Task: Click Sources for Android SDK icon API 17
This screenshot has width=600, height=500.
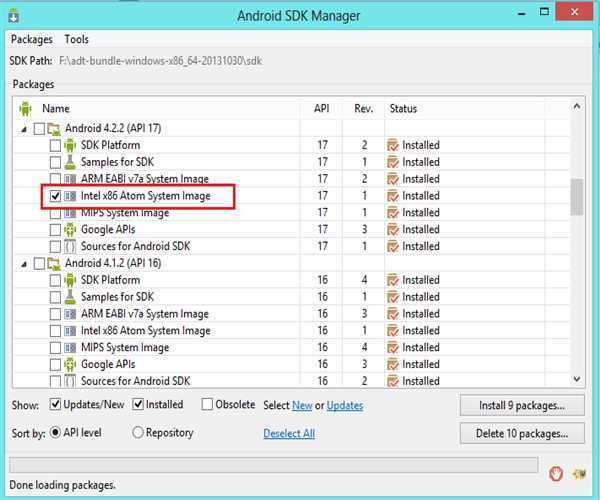Action: [70, 246]
